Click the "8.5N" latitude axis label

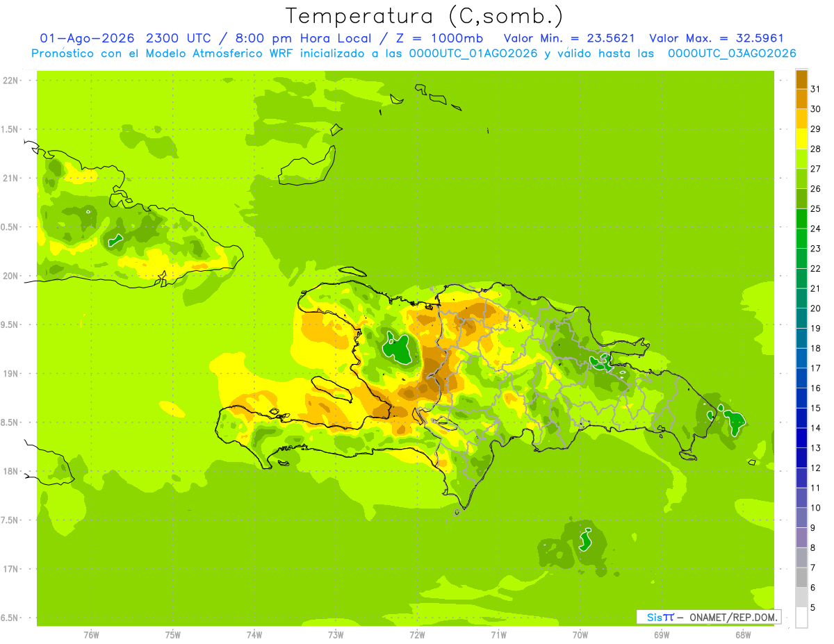click(x=10, y=422)
